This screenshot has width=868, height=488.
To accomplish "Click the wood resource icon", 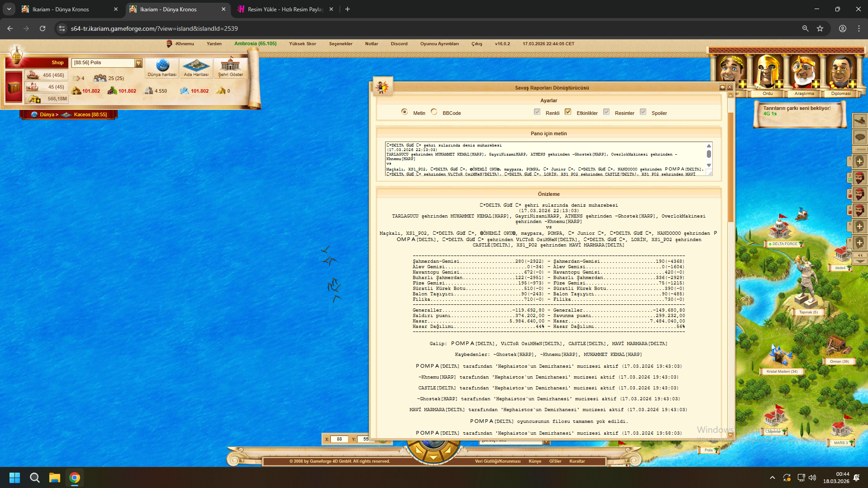I will [x=76, y=91].
